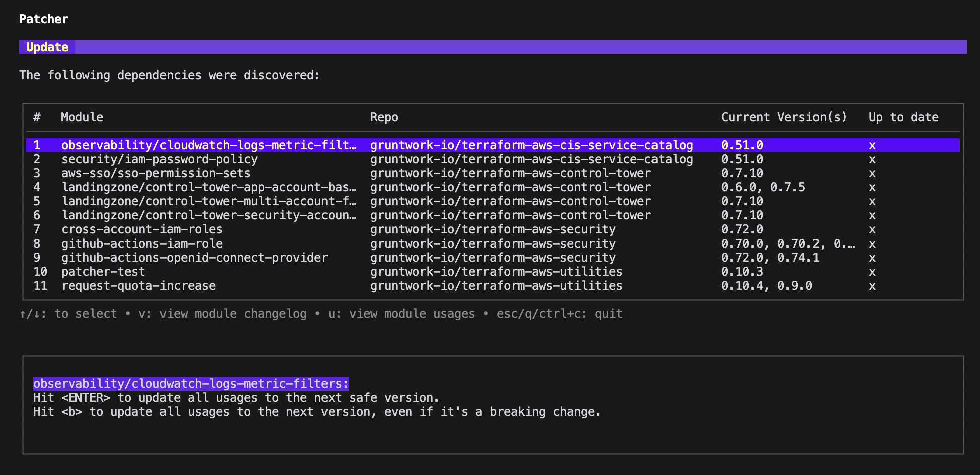
Task: Click the up-to-date x mark for request-quota-increase
Action: point(872,286)
